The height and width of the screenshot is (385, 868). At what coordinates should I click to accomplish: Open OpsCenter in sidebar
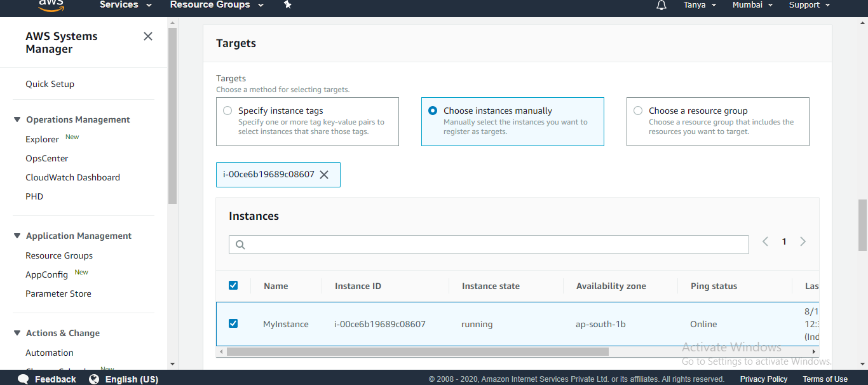coord(47,158)
